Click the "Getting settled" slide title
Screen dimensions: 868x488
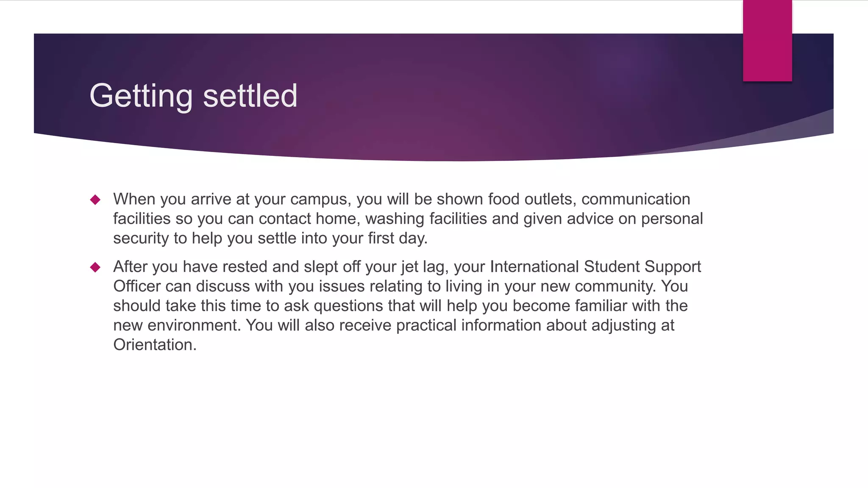[x=193, y=96]
